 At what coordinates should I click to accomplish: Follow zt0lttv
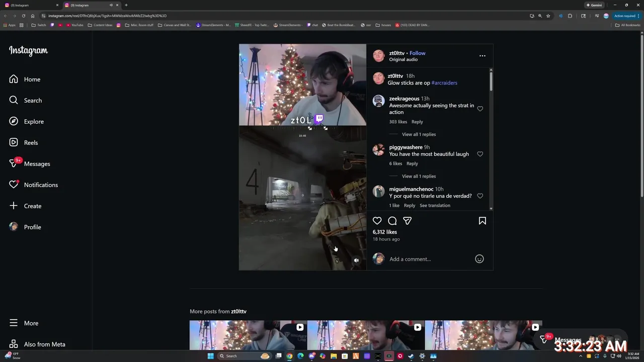(418, 53)
